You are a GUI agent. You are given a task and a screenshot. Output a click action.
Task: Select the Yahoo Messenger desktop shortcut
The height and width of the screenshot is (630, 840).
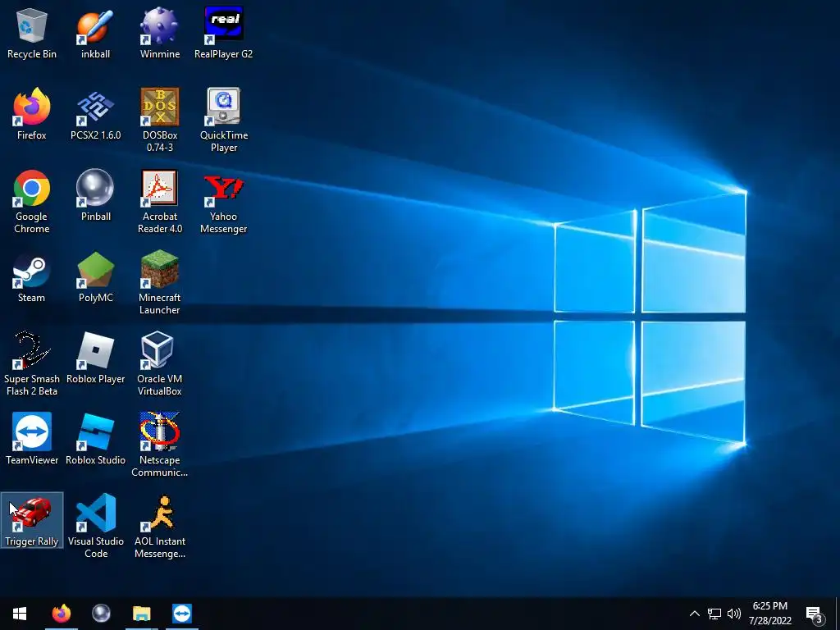223,202
